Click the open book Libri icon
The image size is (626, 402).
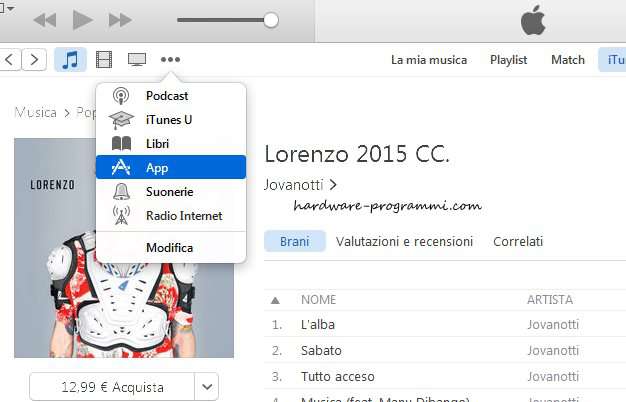pyautogui.click(x=121, y=143)
